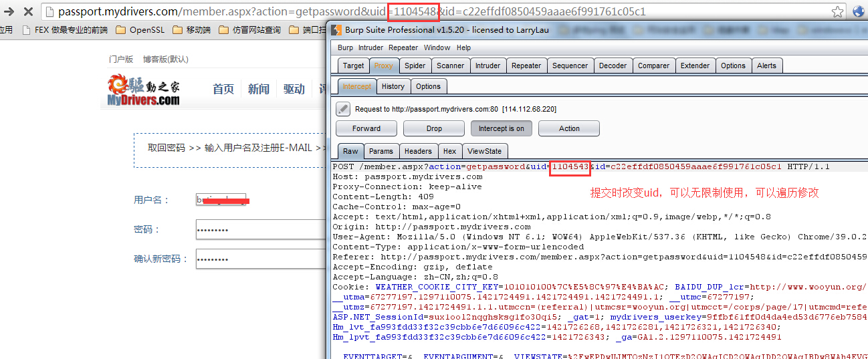Show the ViewState request view

485,151
